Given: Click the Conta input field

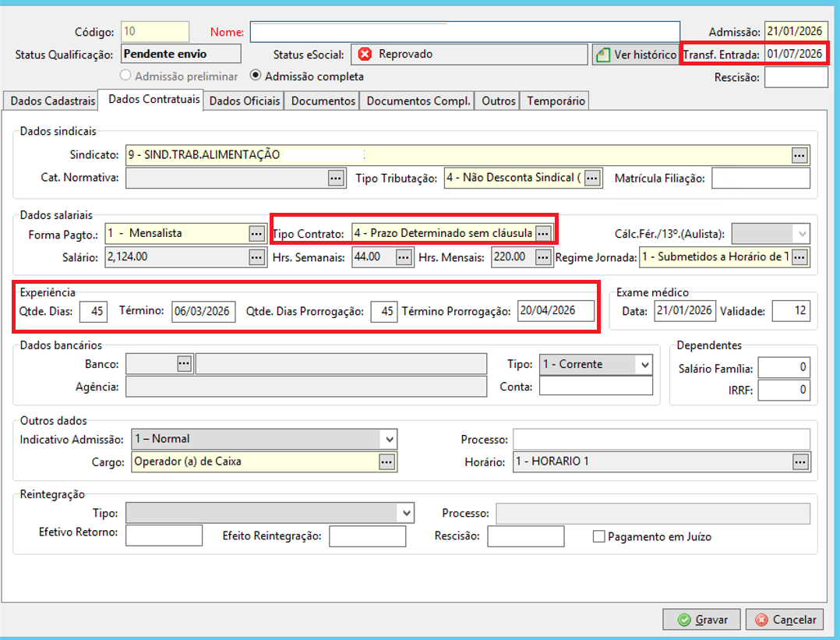Looking at the screenshot, I should coord(596,386).
